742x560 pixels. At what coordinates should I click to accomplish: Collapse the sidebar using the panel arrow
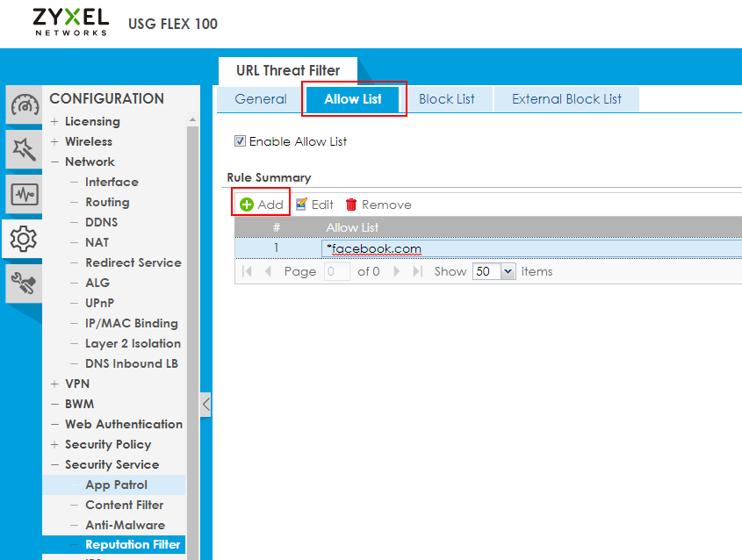coord(205,405)
